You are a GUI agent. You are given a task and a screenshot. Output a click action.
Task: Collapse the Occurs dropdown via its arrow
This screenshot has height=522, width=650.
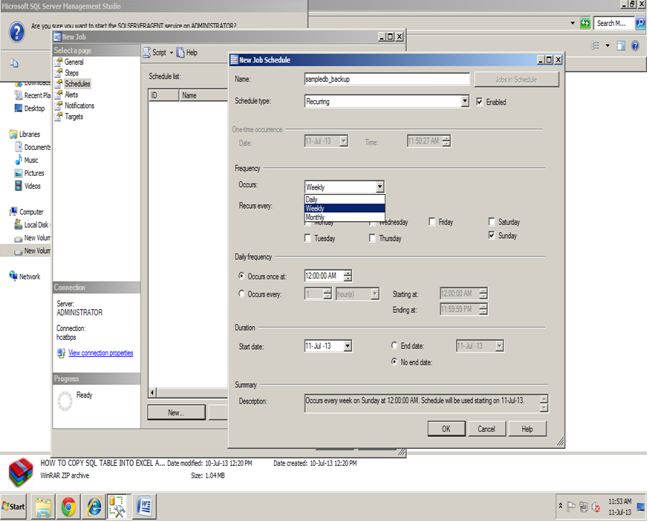tap(380, 187)
